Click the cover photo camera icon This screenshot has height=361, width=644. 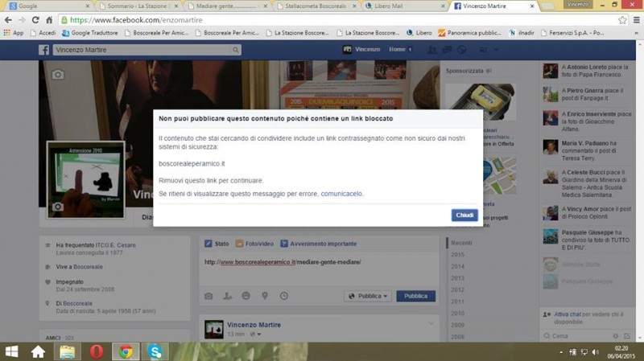pyautogui.click(x=58, y=75)
